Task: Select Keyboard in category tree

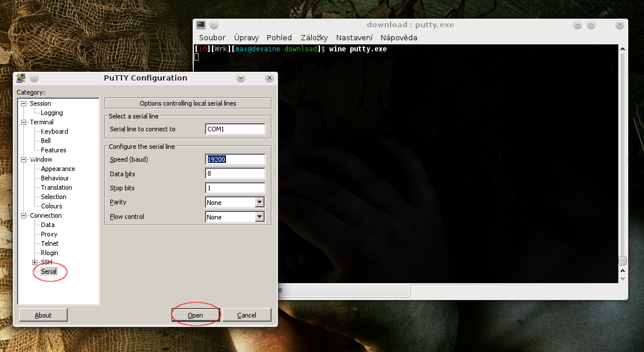Action: [x=54, y=131]
